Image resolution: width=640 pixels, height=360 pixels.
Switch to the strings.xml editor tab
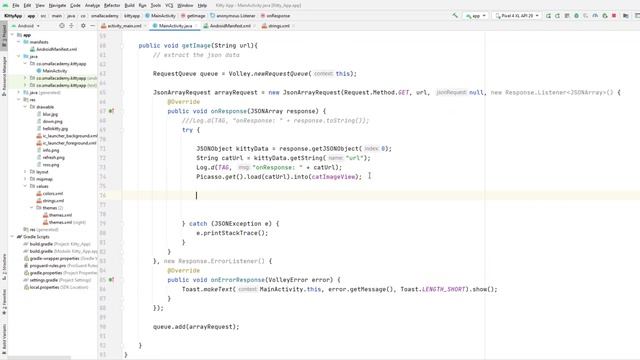point(278,26)
